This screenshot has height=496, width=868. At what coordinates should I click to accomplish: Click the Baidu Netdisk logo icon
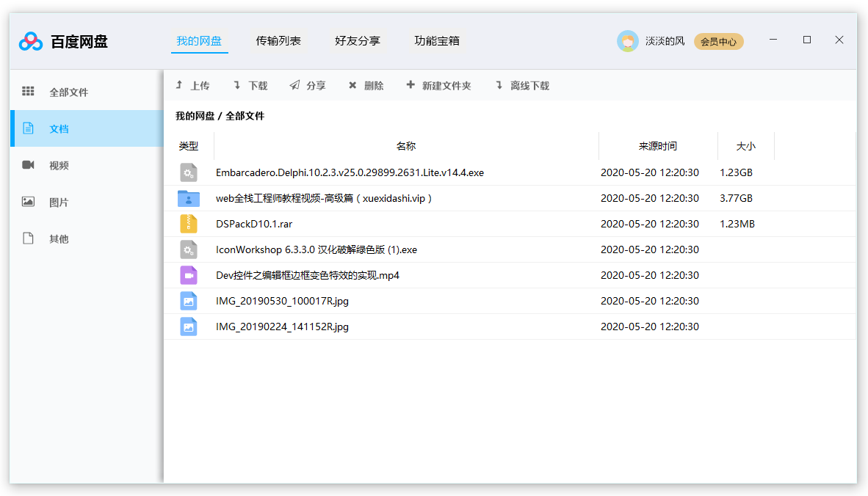[30, 42]
